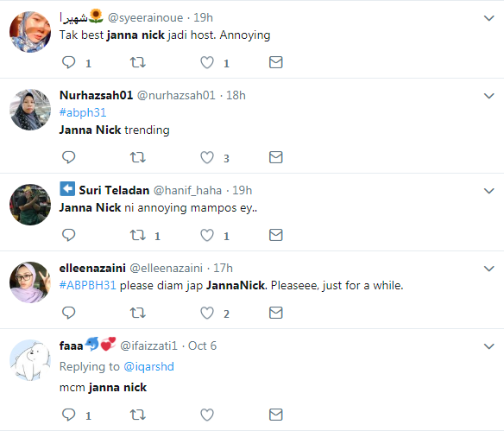Like the tweet by @syeerainoue

coord(207,62)
